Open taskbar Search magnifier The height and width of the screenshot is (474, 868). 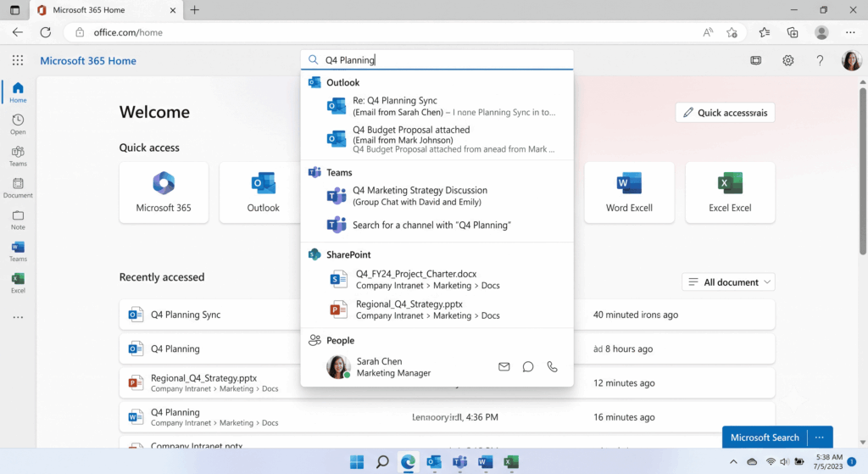click(x=382, y=462)
